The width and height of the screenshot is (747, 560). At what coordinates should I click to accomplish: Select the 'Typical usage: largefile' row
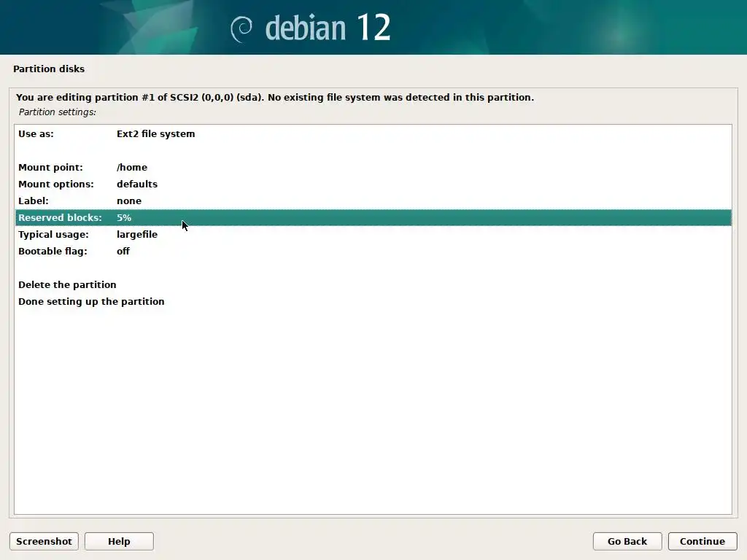373,234
